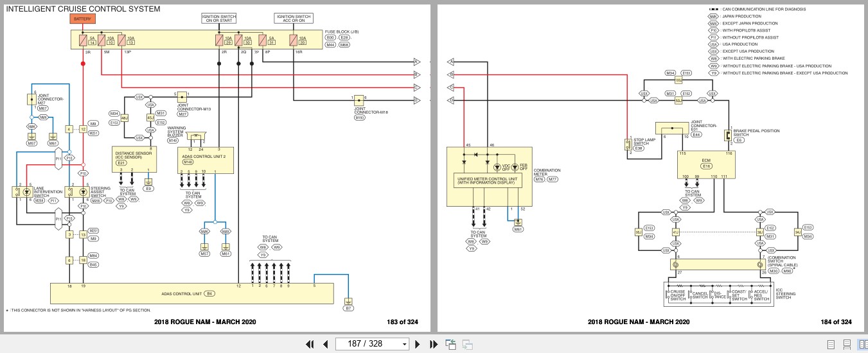Viewport: 868px width, 353px height.
Task: Switch to single page layout
Action: pyautogui.click(x=831, y=345)
